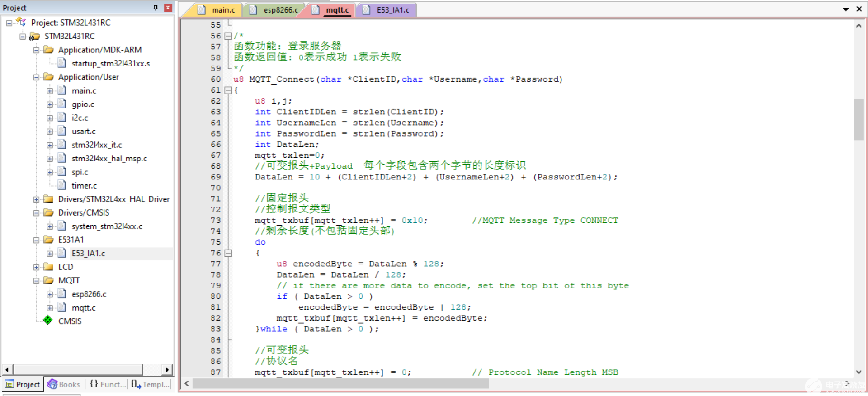Viewport: 868px width, 396px height.
Task: Collapse comment block fold at line 56
Action: tap(228, 36)
